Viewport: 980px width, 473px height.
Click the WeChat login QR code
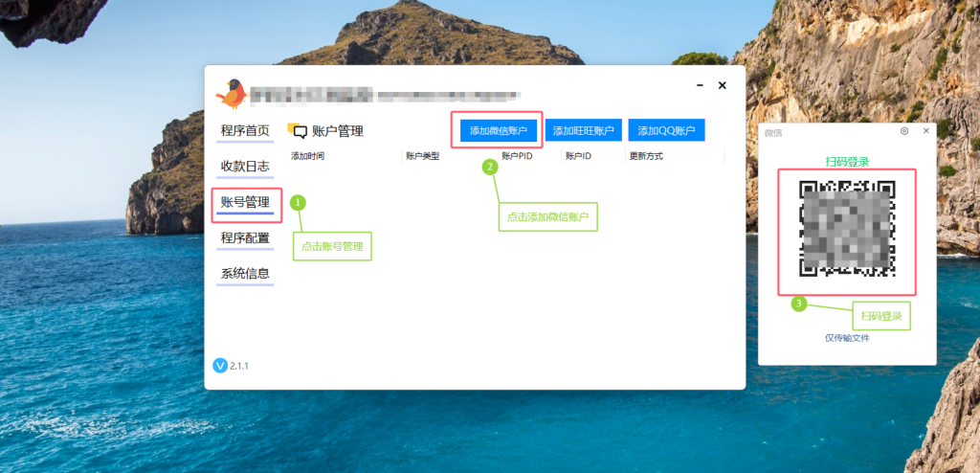[847, 229]
